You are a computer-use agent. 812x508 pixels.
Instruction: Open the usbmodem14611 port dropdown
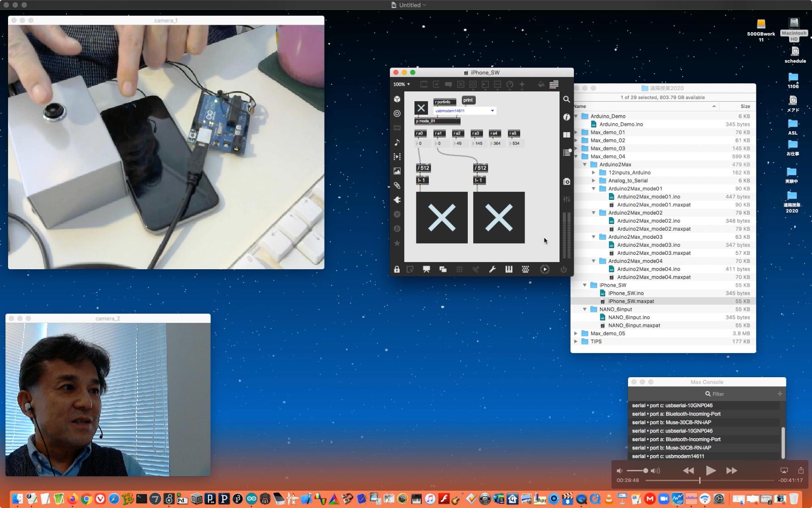point(465,111)
